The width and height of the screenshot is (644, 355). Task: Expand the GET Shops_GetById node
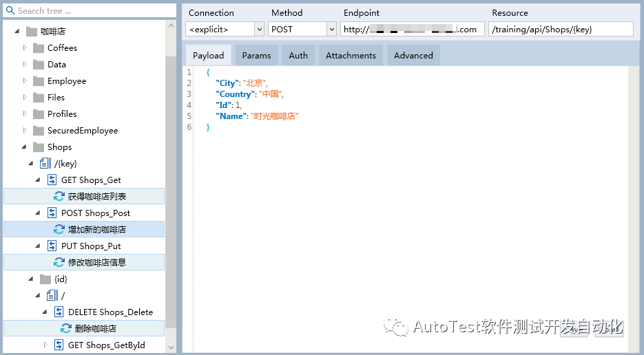(x=45, y=345)
